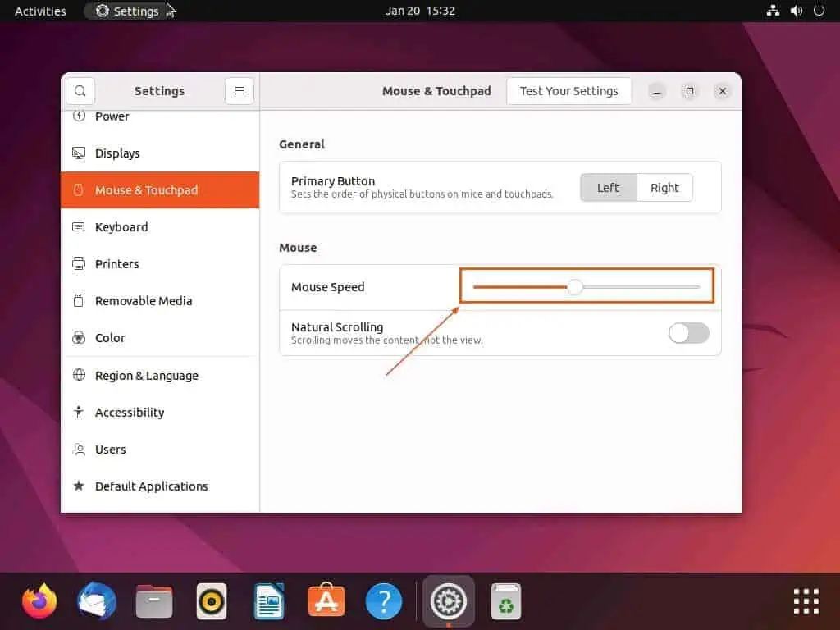The image size is (840, 630).
Task: Click the search icon in Settings
Action: coord(80,90)
